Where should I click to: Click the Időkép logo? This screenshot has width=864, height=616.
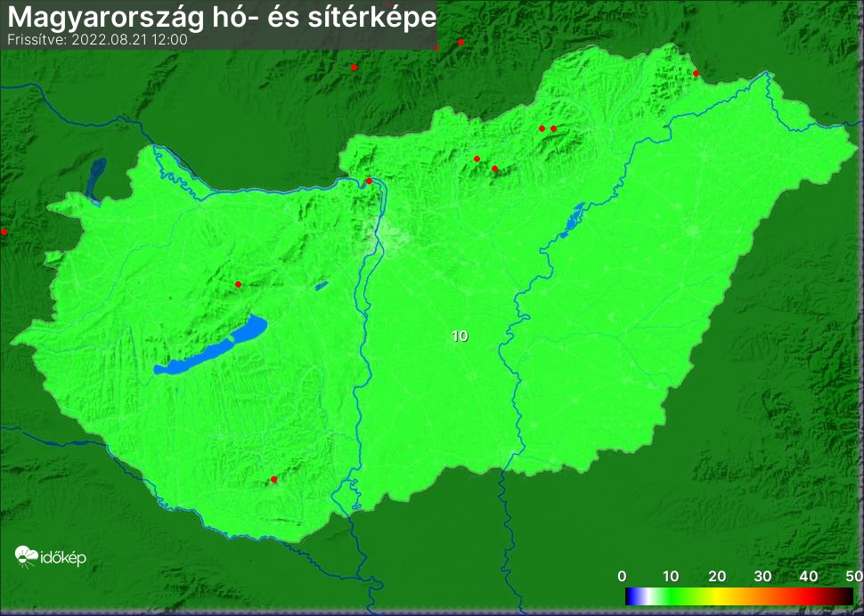click(51, 557)
